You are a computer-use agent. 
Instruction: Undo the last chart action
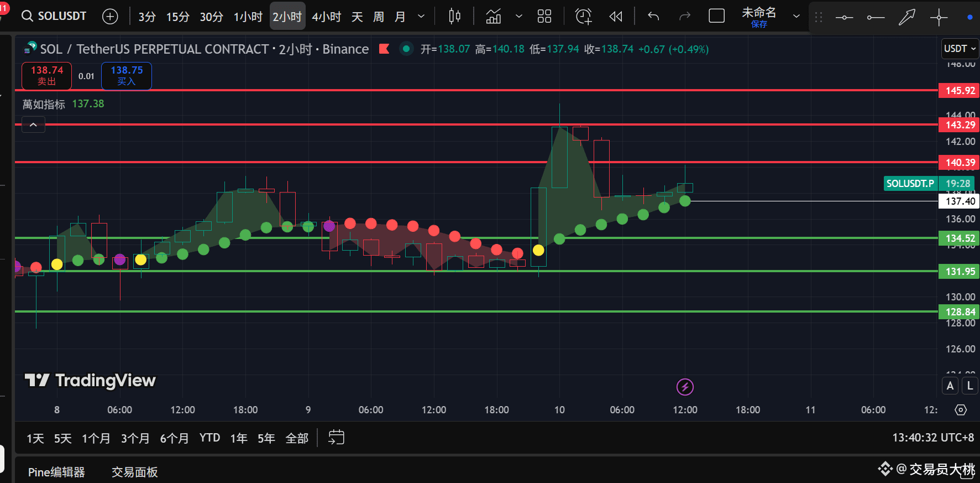click(653, 17)
